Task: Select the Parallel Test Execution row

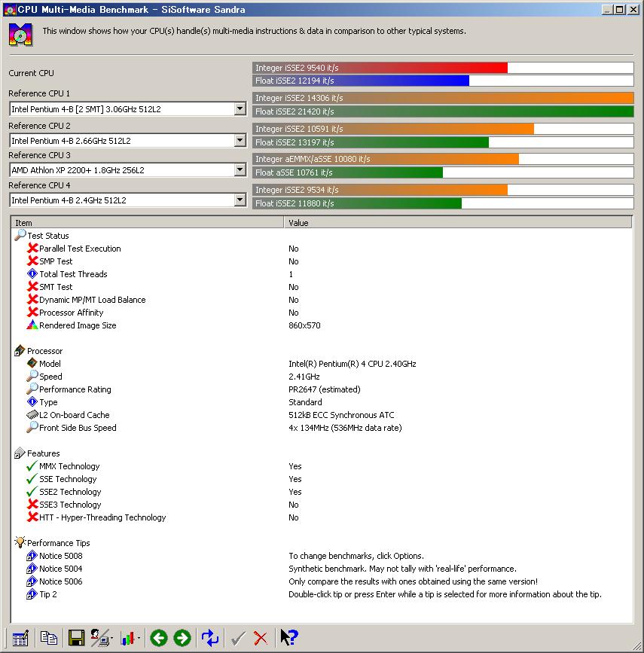Action: 322,249
